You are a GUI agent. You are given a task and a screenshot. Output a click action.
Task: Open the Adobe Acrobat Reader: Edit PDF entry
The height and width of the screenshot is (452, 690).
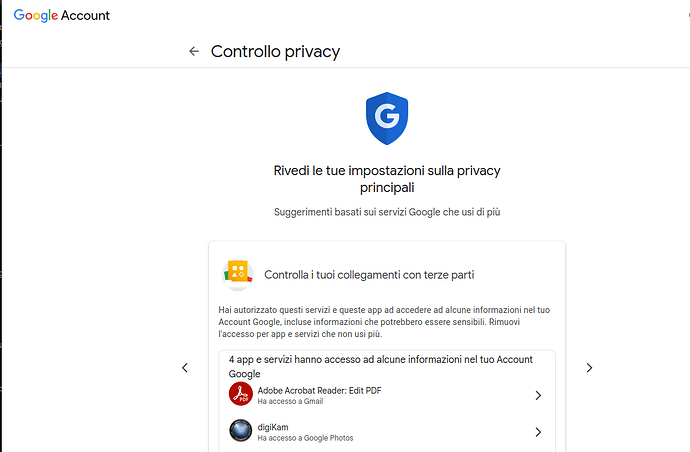pos(386,395)
